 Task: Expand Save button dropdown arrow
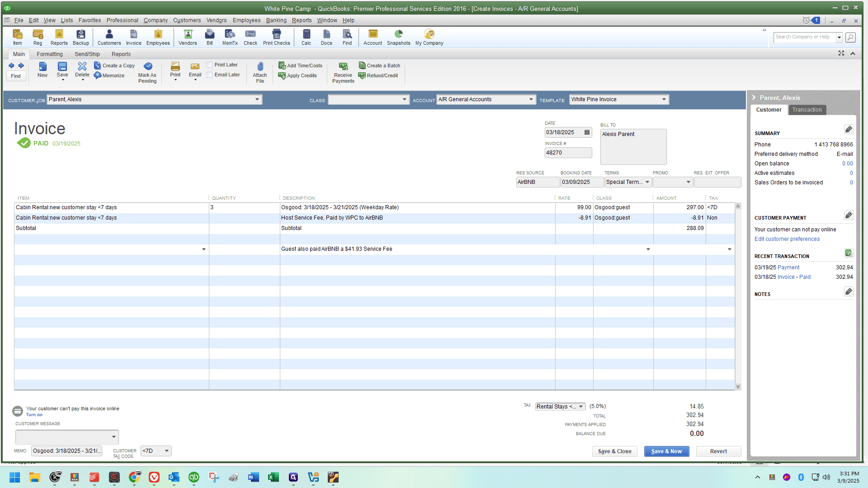click(x=63, y=80)
